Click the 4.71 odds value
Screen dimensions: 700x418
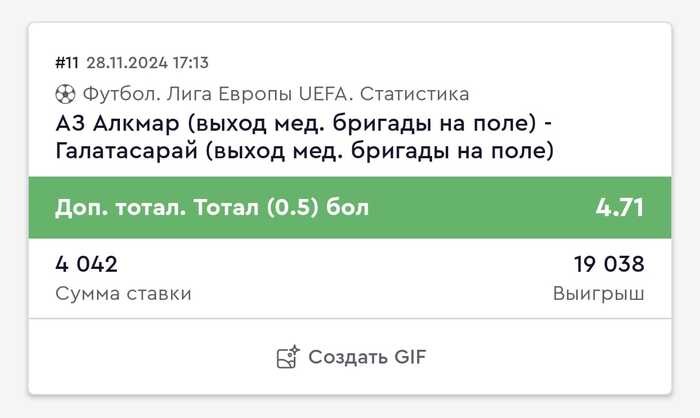click(620, 208)
